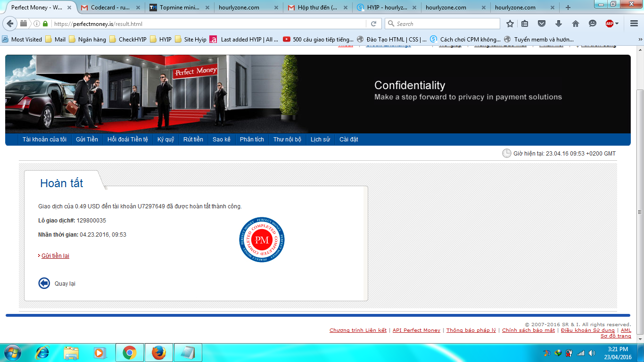Open the Sao kê menu item

click(x=222, y=140)
